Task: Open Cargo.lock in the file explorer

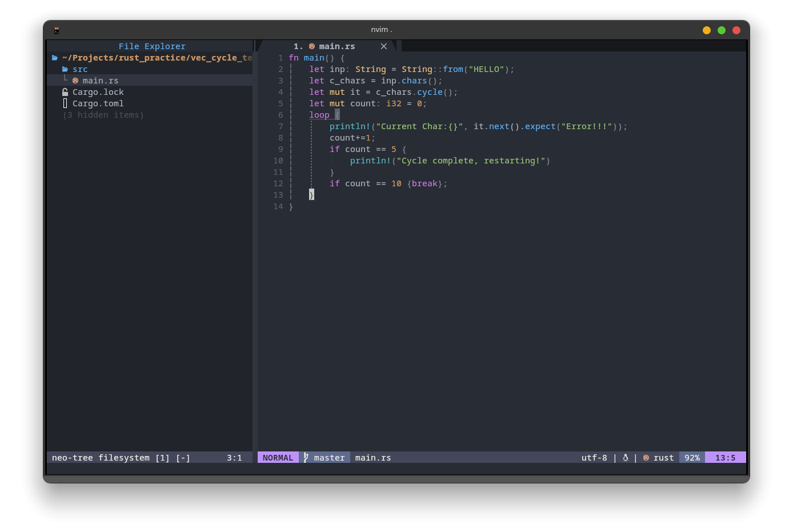Action: [x=98, y=92]
